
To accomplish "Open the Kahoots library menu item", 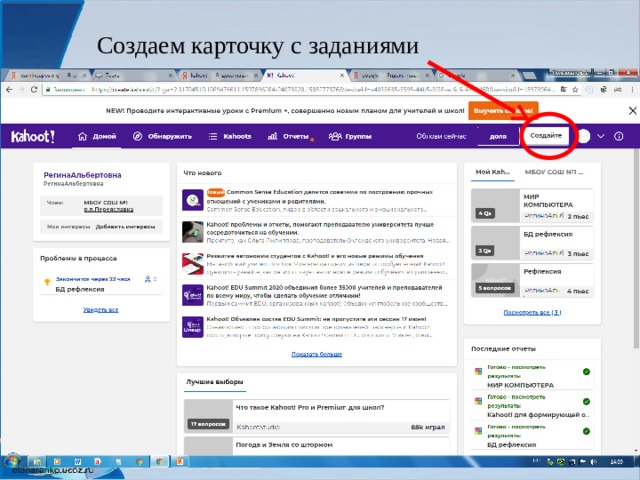I will tap(230, 136).
